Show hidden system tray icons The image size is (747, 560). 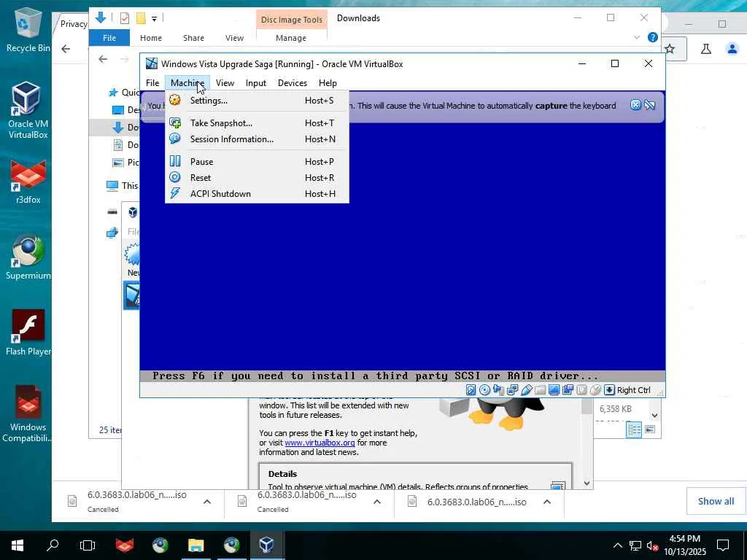[x=617, y=545]
